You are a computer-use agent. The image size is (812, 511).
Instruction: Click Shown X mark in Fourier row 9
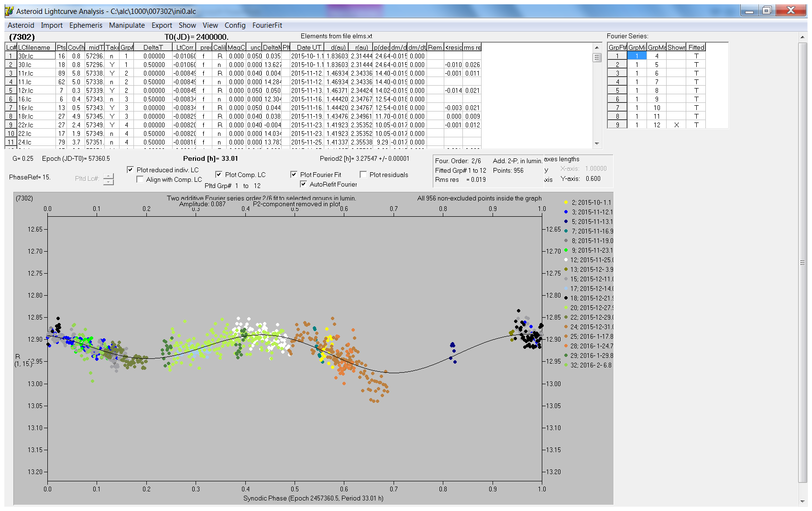pyautogui.click(x=676, y=125)
